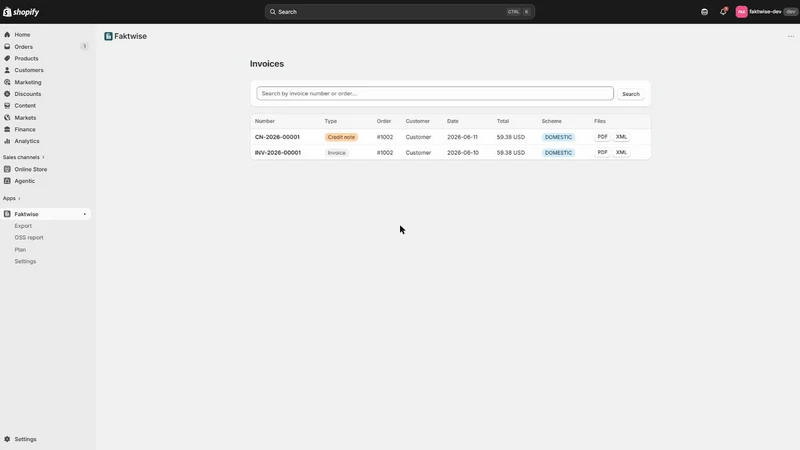Focus the top Shopify search bar

(399, 12)
